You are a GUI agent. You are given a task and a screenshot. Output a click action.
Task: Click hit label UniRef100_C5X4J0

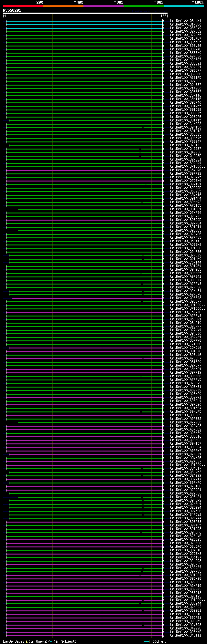pyautogui.click(x=186, y=312)
